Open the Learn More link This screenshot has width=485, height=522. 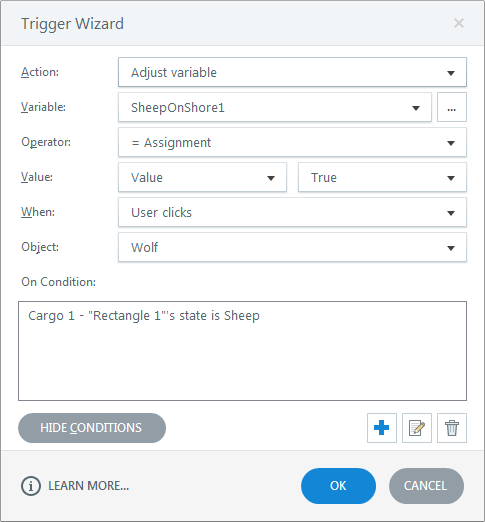coord(88,486)
